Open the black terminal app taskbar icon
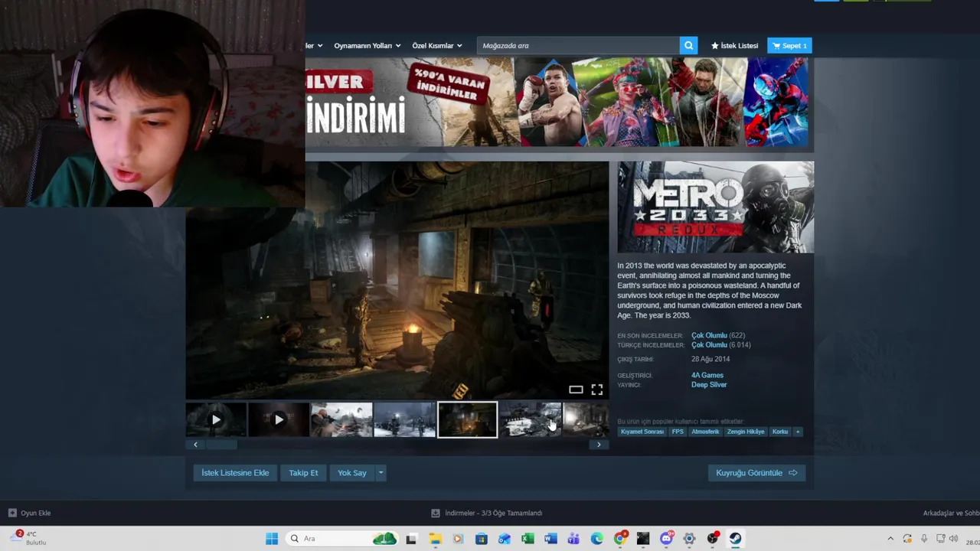Screen dimensions: 980x551 [x=643, y=539]
